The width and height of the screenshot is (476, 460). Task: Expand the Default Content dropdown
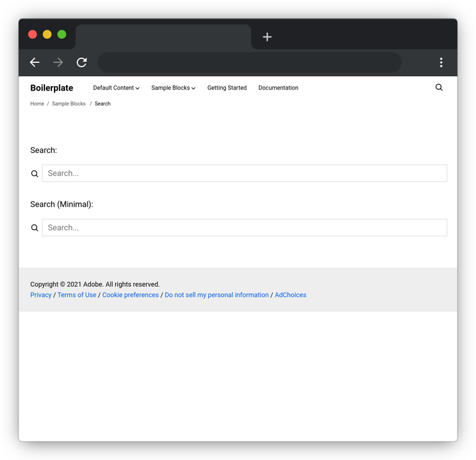point(116,88)
